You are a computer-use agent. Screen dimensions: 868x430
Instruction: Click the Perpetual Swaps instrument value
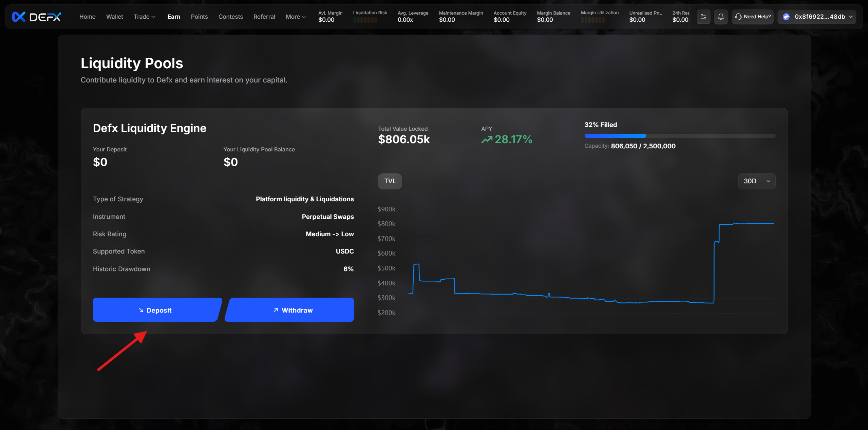328,217
